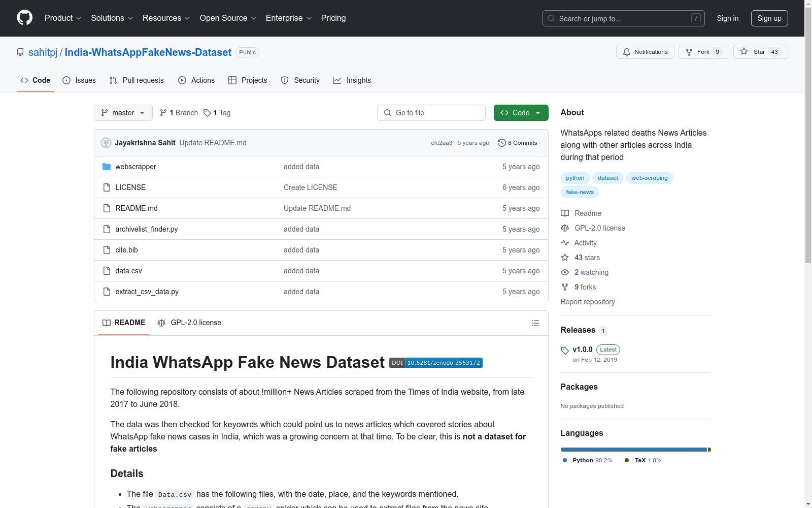Screen dimensions: 812x508
Task: Select the Code tab
Action: 35,80
